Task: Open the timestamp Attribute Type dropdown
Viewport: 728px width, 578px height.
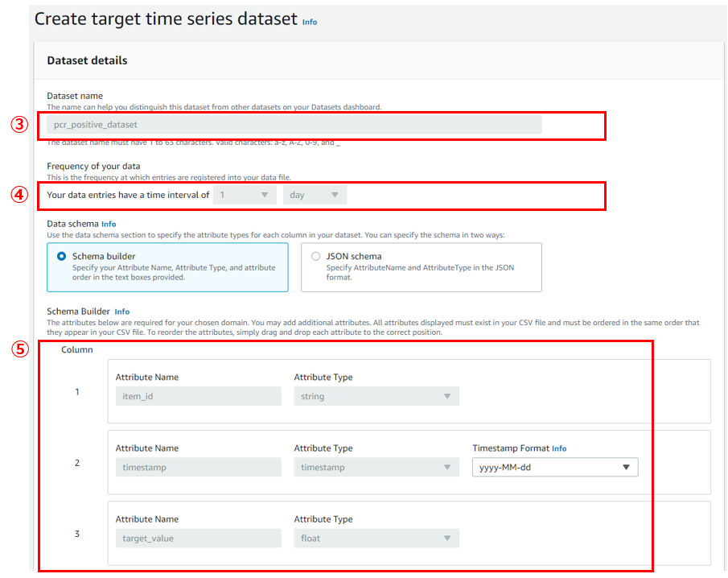Action: (x=376, y=467)
